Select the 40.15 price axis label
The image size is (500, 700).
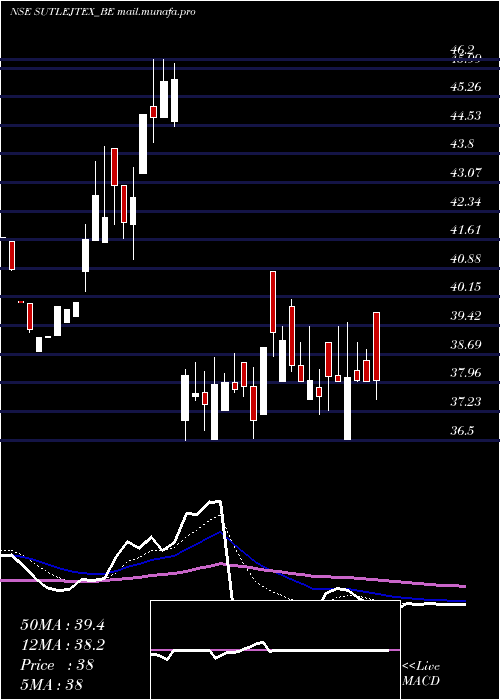click(466, 287)
